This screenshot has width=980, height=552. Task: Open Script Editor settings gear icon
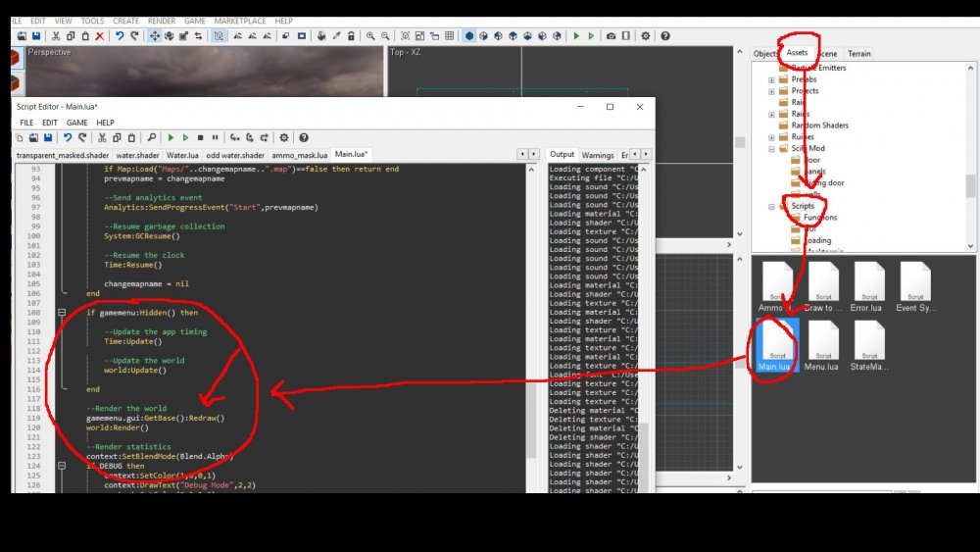coord(284,138)
